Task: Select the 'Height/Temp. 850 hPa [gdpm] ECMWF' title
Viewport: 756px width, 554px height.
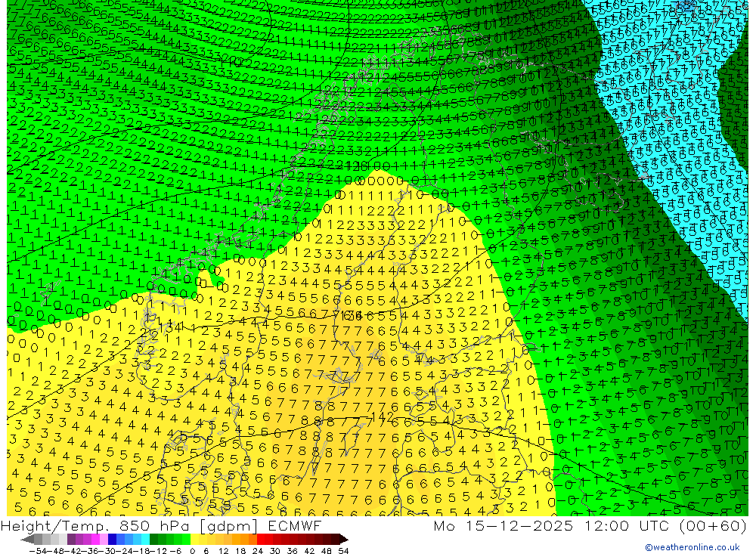Action: pyautogui.click(x=161, y=526)
